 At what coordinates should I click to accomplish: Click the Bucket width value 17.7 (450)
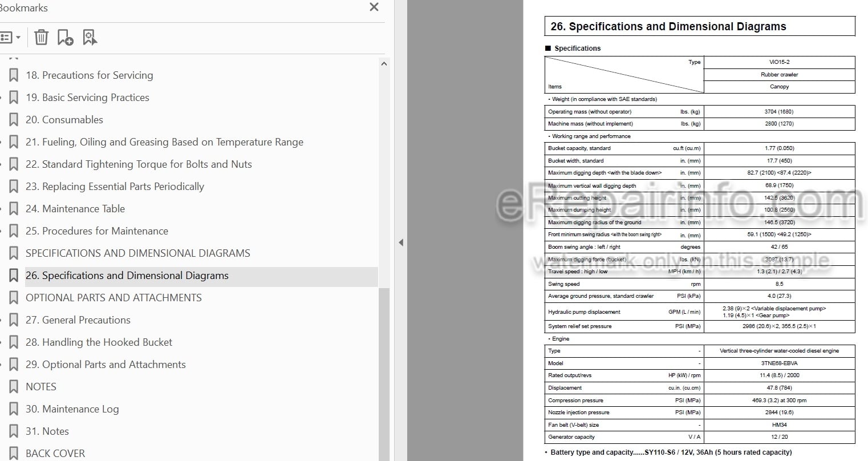coord(779,161)
